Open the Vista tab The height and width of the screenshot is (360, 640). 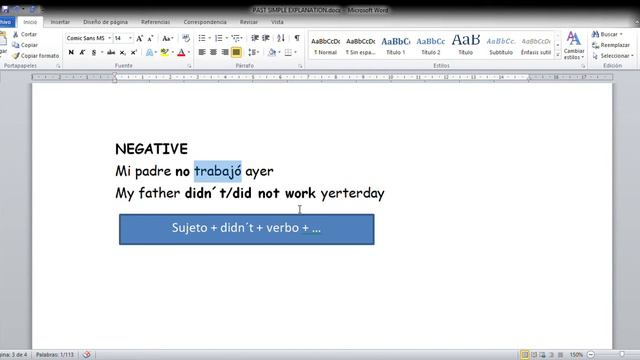pos(277,22)
